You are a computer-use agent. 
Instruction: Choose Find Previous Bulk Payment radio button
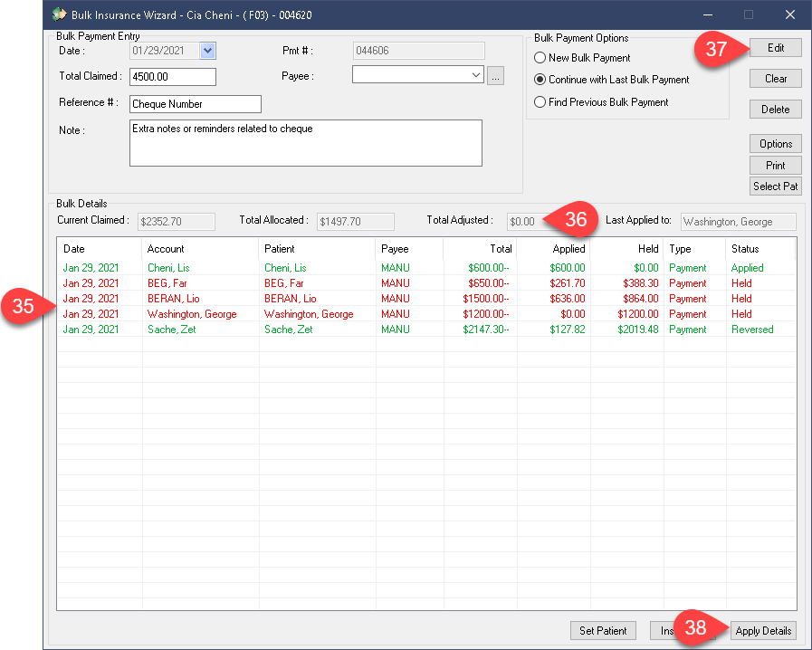pyautogui.click(x=540, y=102)
